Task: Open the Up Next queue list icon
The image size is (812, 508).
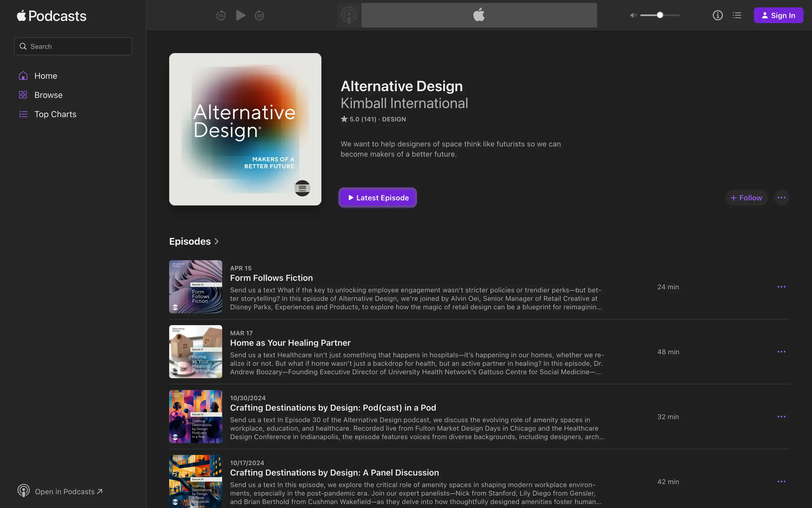Action: pos(737,16)
